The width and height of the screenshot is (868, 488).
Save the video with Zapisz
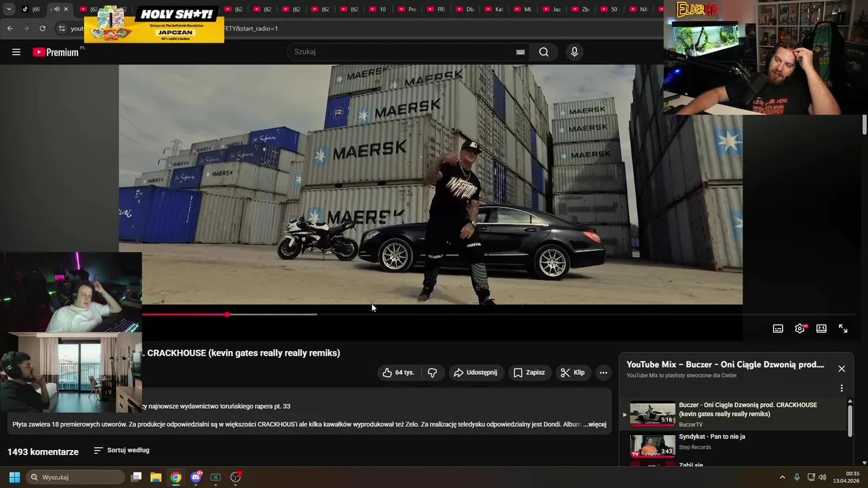point(529,373)
